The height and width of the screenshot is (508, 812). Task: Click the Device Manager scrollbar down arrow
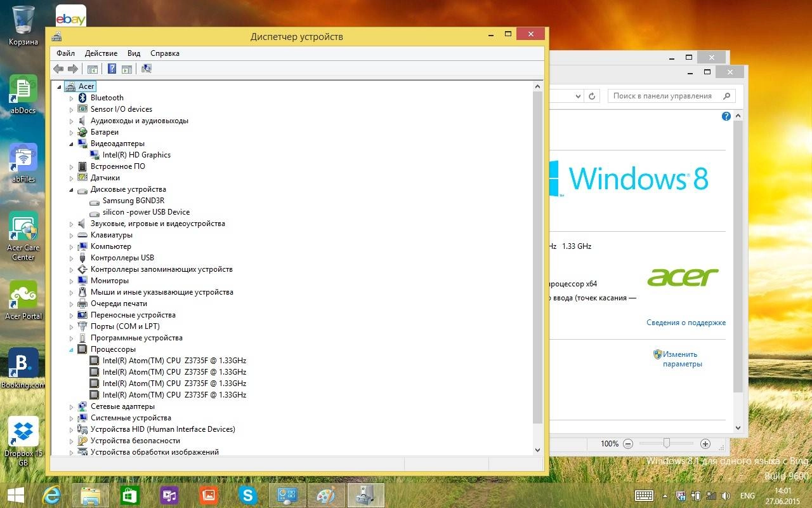pos(538,450)
